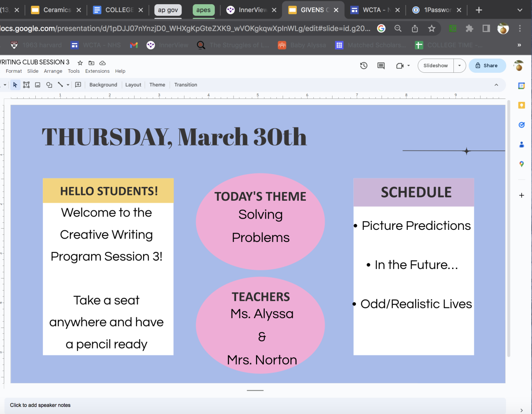This screenshot has width=532, height=414.
Task: Open the tab search dropdown arrow
Action: [520, 10]
